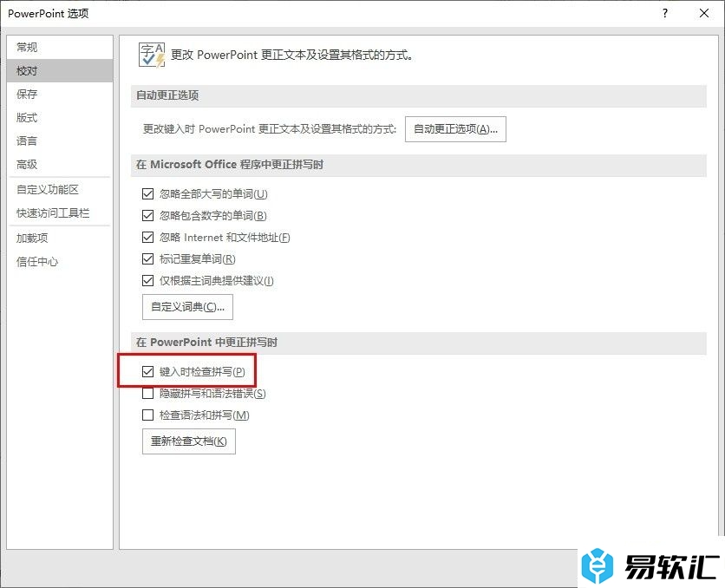This screenshot has height=588, width=725.
Task: Open 信任中心 settings
Action: click(x=60, y=262)
